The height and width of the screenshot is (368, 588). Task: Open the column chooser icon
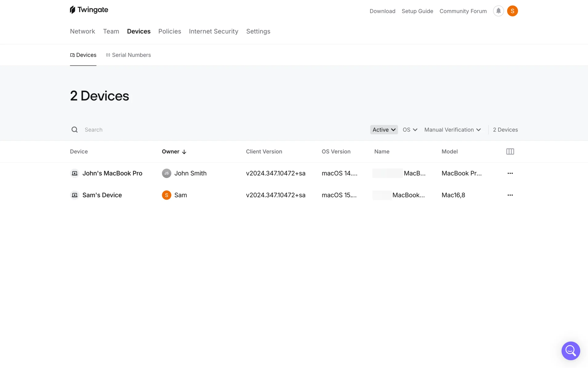tap(510, 151)
